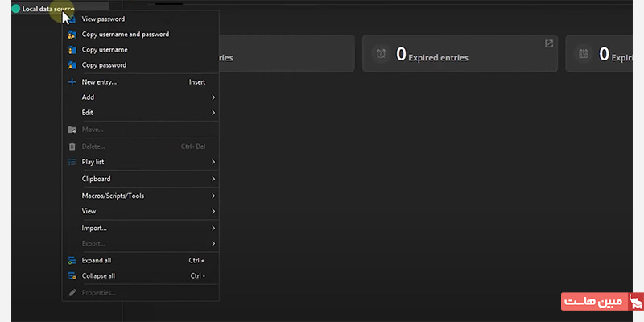Click the blue plus New entry icon
This screenshot has width=644, height=322.
72,82
